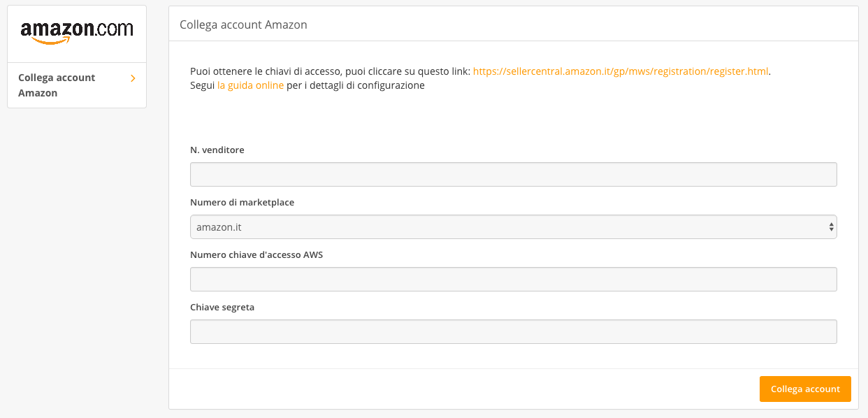Click the panel heading "Collega account Amazon"
Viewport: 868px width, 418px height.
pos(243,24)
